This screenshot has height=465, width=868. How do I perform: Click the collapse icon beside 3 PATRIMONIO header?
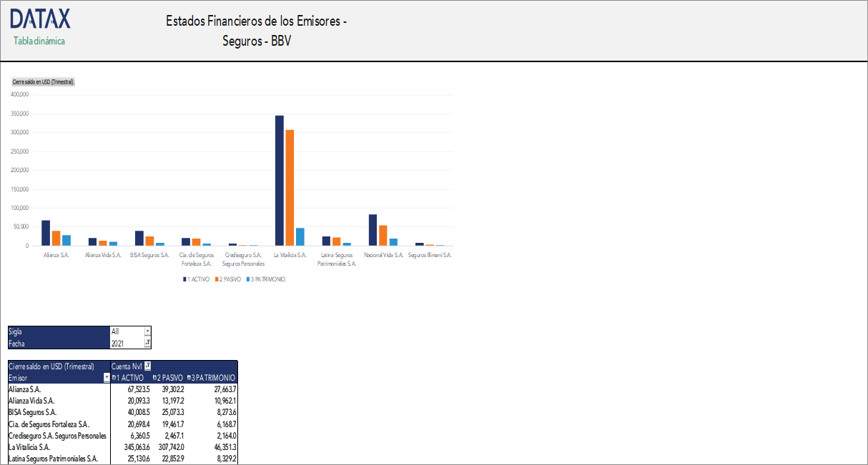tap(188, 378)
